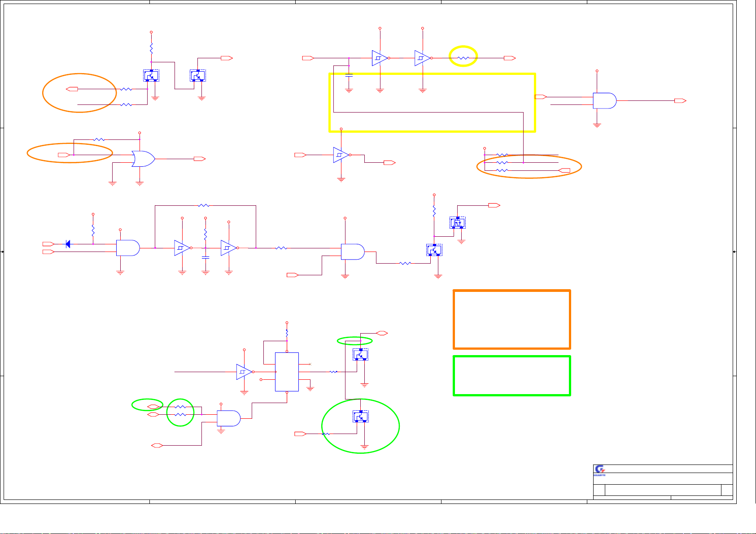
Task: Select the resistor on the IC block output
Action: click(333, 372)
